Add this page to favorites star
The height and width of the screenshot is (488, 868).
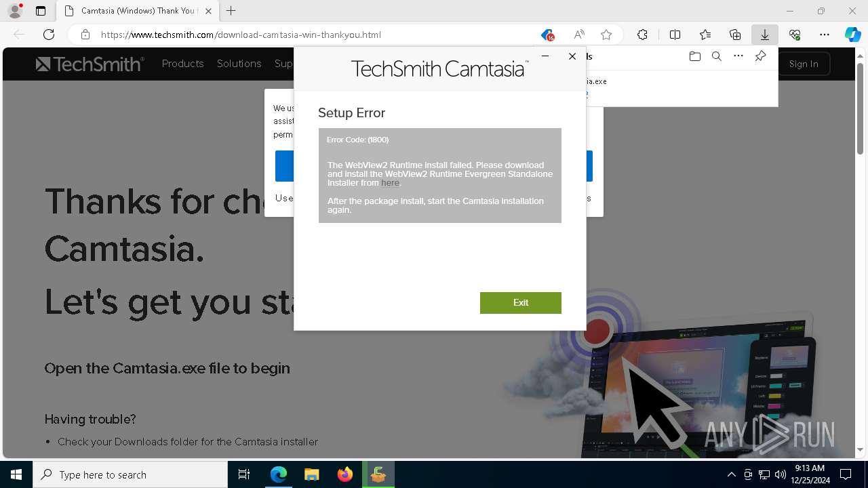click(x=606, y=35)
